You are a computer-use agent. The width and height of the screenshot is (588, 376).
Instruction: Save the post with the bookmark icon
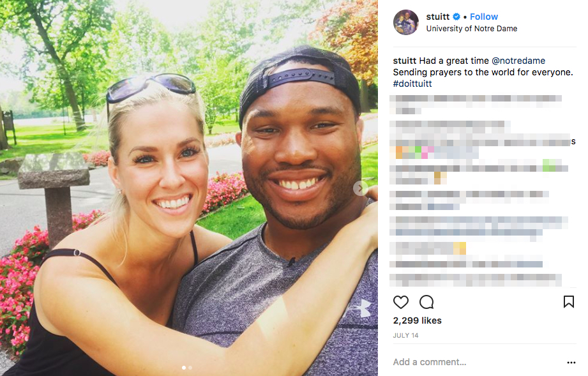point(568,301)
